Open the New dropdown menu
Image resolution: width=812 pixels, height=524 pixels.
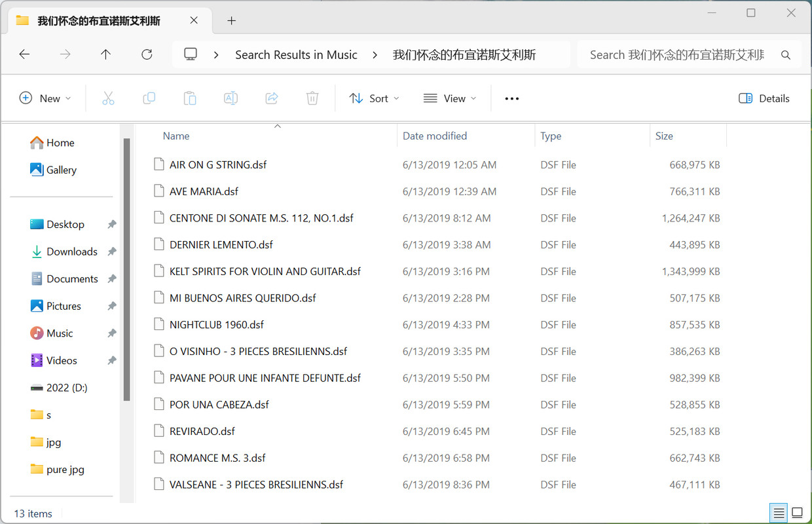[x=45, y=98]
